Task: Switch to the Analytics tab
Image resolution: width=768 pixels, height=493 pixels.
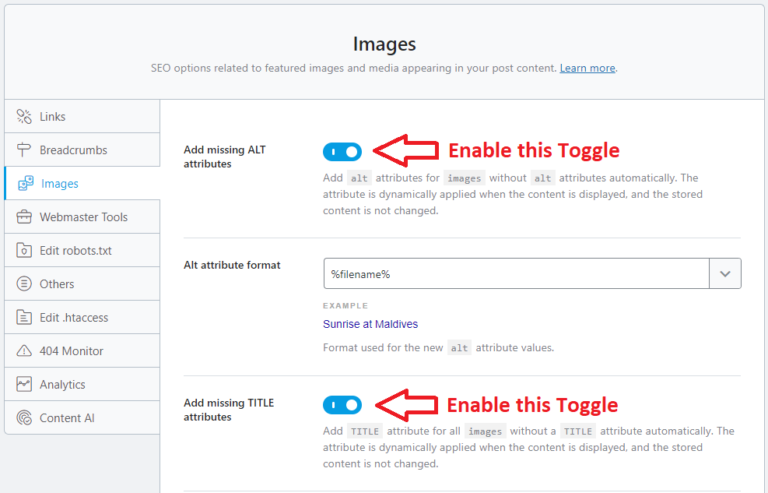Action: pos(62,384)
